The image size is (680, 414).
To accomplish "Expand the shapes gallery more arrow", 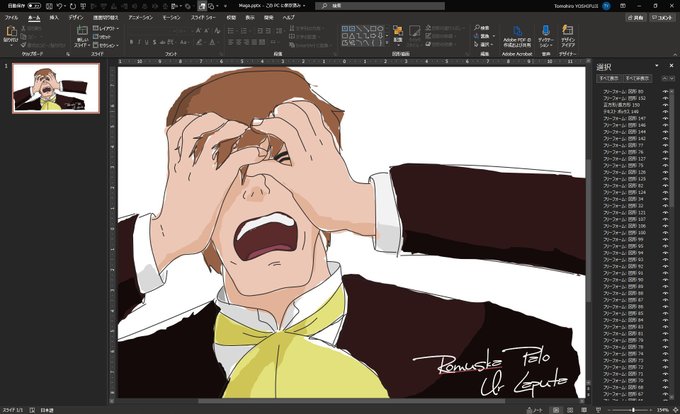I will (387, 44).
